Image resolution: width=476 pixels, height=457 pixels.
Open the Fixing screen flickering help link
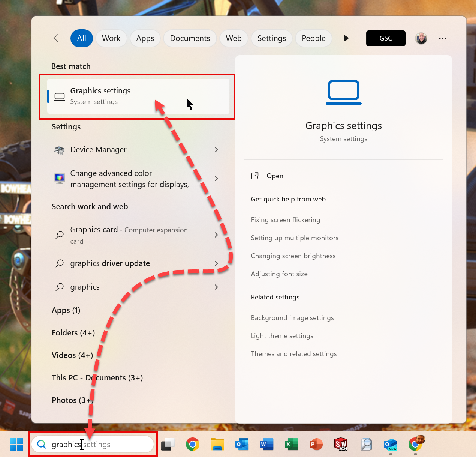click(286, 220)
